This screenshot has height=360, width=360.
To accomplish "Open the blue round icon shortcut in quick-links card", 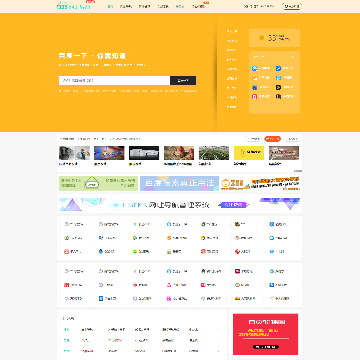I will coord(255,68).
